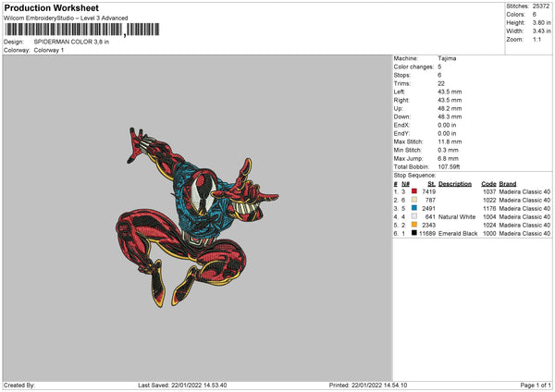Click stitch count '7419' in row 1
555x392 pixels.
coord(428,191)
